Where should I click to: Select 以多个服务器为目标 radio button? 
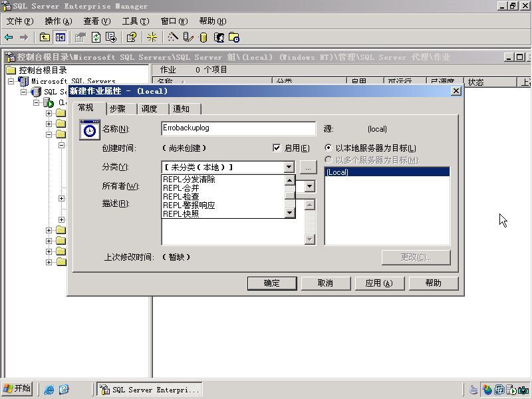point(328,160)
